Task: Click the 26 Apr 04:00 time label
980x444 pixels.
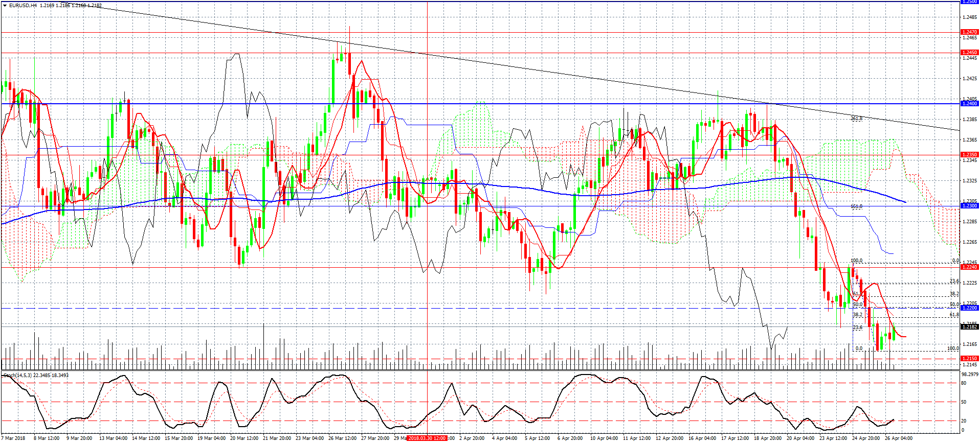Action: pyautogui.click(x=899, y=438)
